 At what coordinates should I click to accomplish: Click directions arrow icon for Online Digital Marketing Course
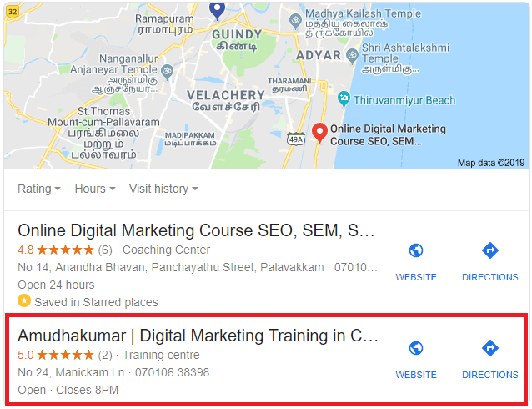[x=490, y=250]
